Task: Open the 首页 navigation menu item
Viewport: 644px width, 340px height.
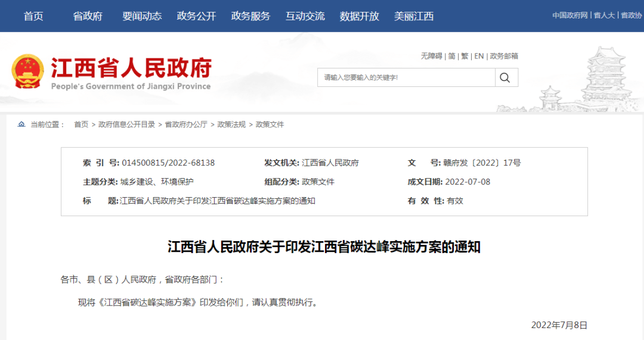Action: point(33,16)
